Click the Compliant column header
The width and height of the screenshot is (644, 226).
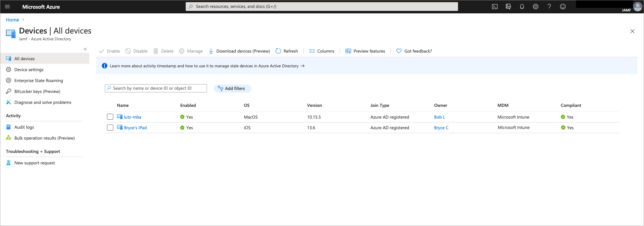pyautogui.click(x=571, y=105)
